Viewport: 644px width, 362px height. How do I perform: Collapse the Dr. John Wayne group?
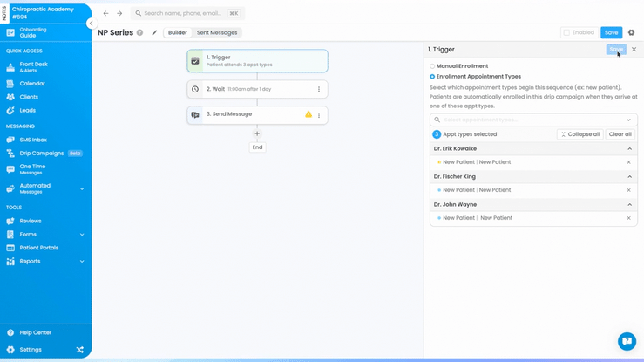click(x=630, y=205)
